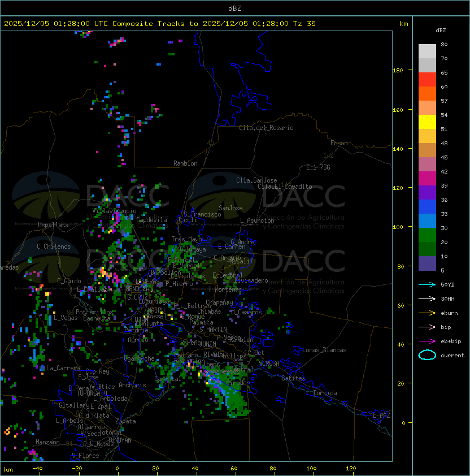
Task: Click the 'L_Asuncion' map label
Action: (x=257, y=220)
